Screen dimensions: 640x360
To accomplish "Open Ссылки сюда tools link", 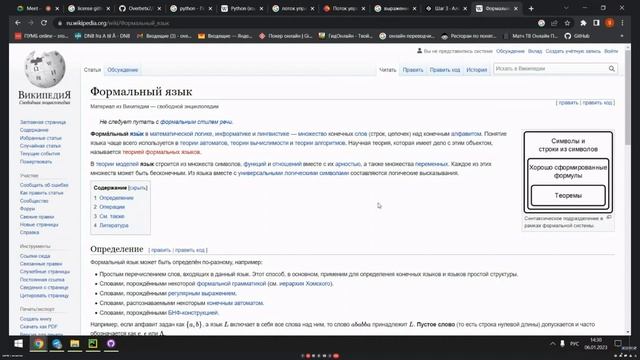I will click(35, 256).
